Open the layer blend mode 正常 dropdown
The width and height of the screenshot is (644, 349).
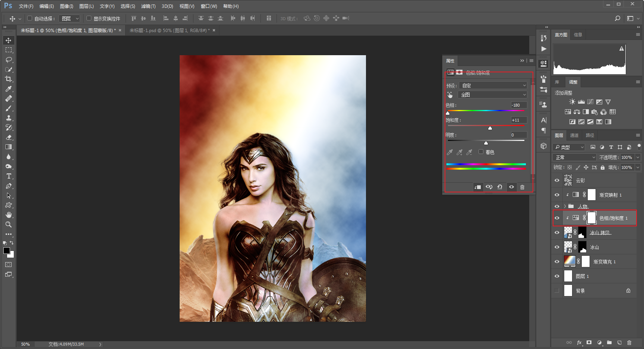click(575, 157)
